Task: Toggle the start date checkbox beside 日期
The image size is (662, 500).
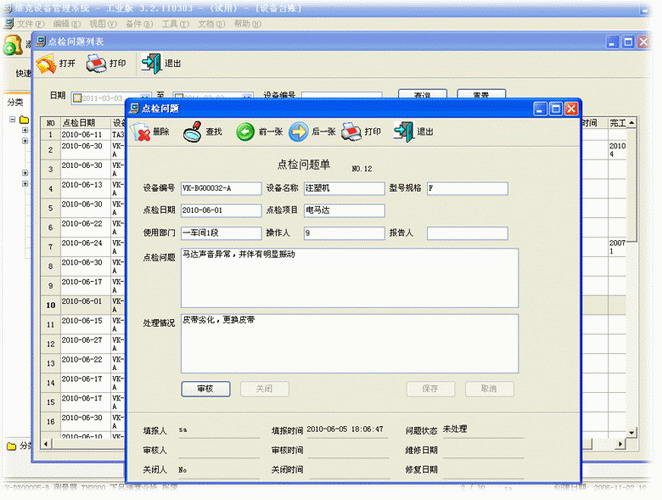Action: (x=77, y=98)
